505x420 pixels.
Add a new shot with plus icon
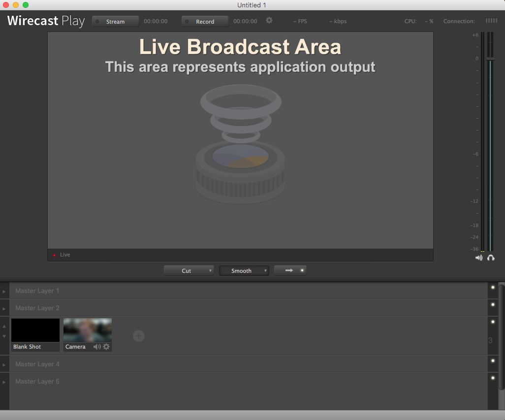coord(138,336)
